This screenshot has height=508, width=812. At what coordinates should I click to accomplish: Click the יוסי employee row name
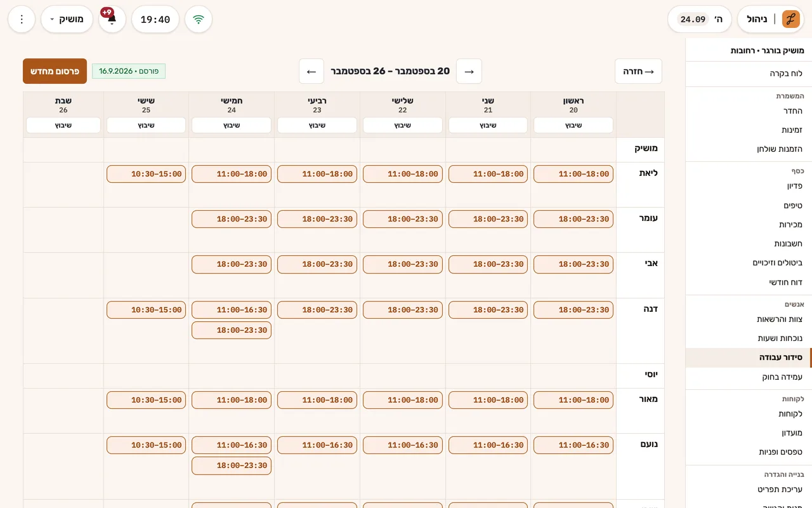point(652,375)
